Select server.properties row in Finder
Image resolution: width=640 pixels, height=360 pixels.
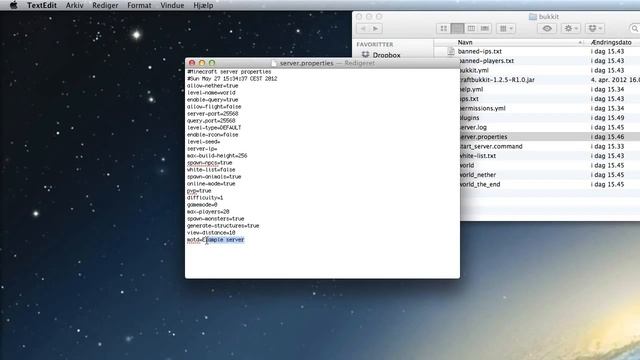[x=550, y=137]
